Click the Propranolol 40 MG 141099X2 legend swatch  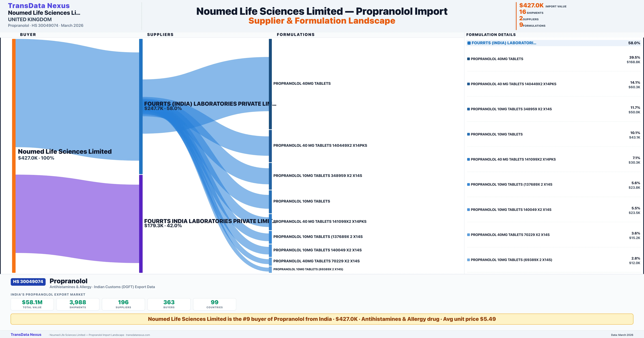click(x=469, y=159)
